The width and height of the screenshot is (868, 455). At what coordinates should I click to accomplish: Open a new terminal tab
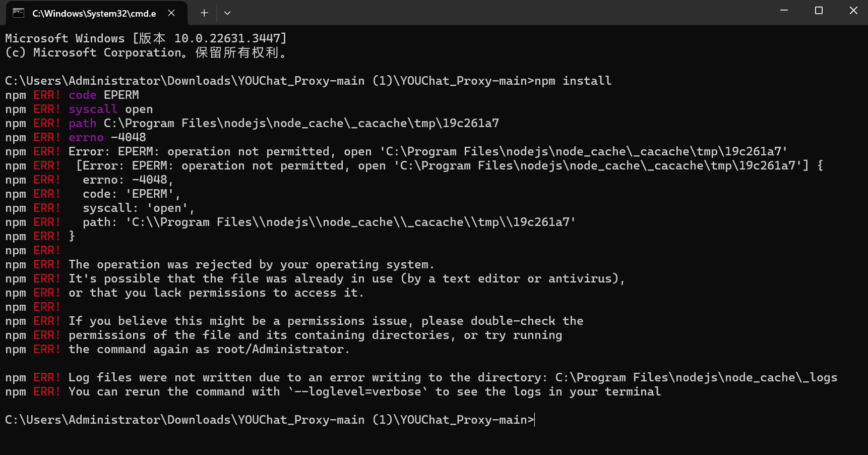(x=204, y=13)
